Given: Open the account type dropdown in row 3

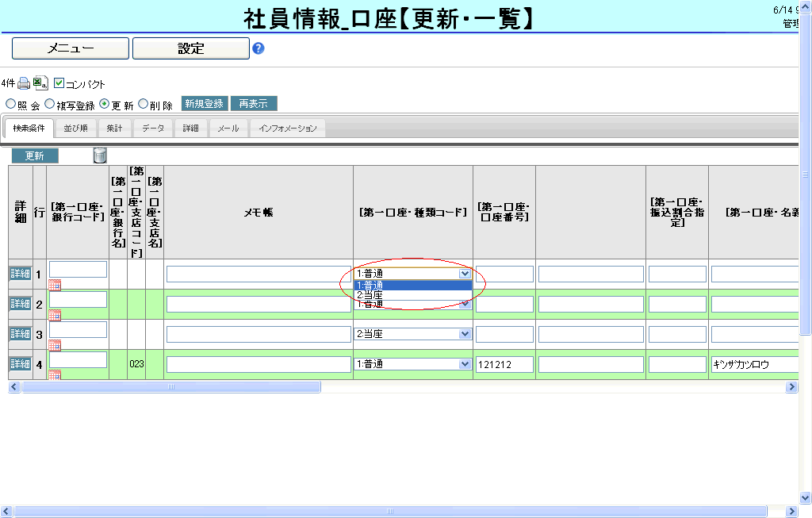Looking at the screenshot, I should tap(465, 334).
